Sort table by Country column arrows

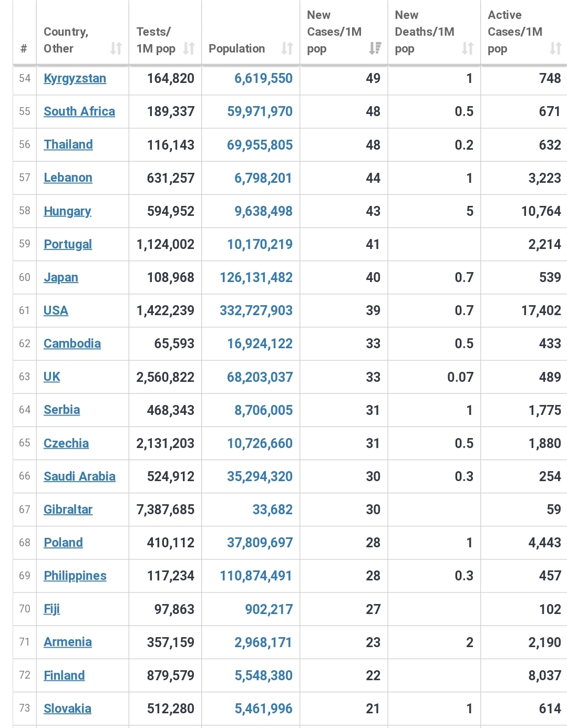tap(116, 48)
